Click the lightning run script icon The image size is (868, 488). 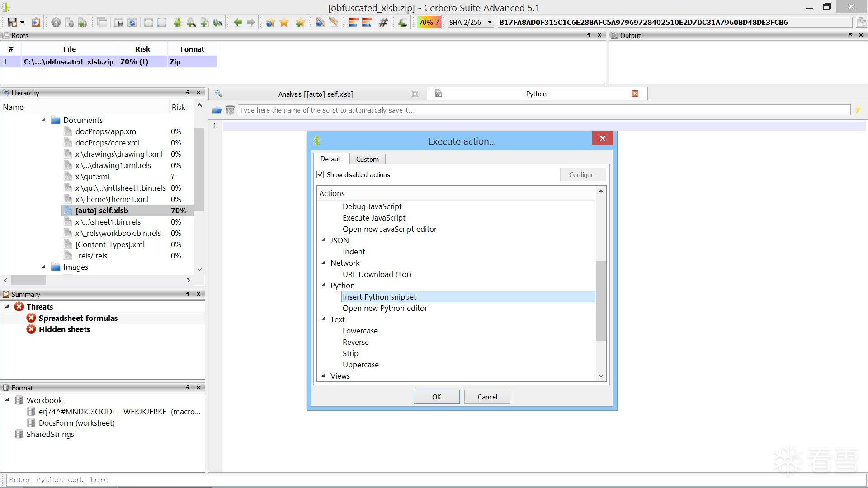[858, 110]
